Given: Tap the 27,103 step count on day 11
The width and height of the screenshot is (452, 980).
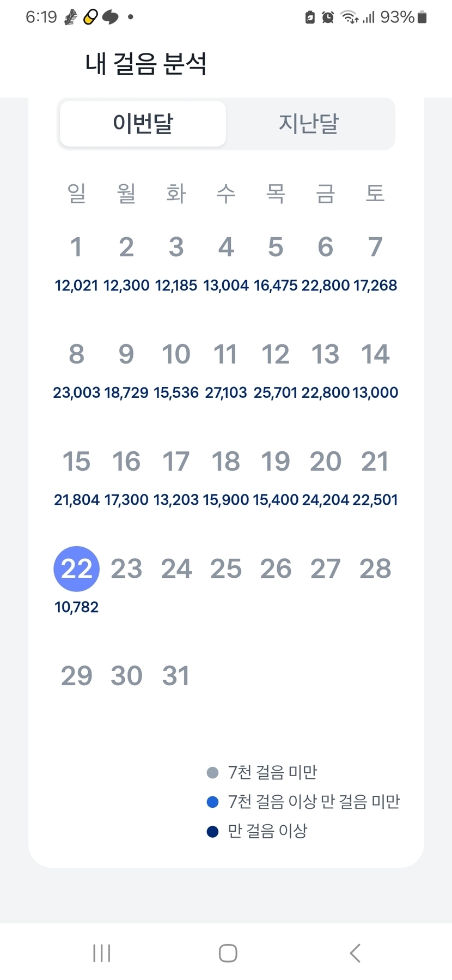Looking at the screenshot, I should click(x=226, y=392).
